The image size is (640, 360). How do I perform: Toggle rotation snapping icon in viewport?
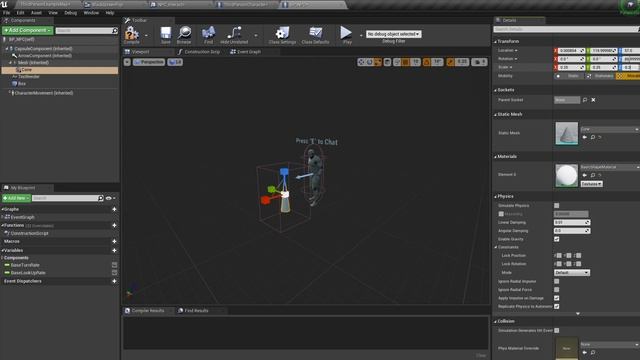point(427,62)
